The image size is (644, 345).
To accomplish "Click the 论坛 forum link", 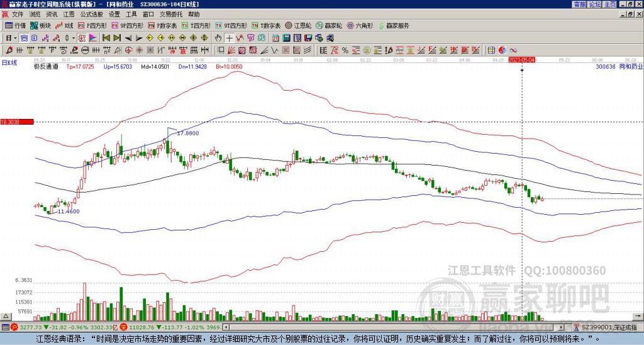I will click(x=595, y=4).
